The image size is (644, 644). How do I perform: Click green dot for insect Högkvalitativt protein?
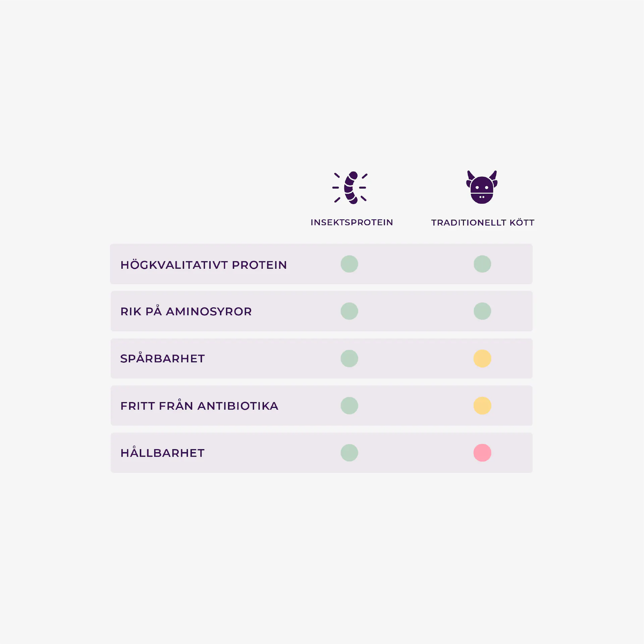pyautogui.click(x=349, y=264)
